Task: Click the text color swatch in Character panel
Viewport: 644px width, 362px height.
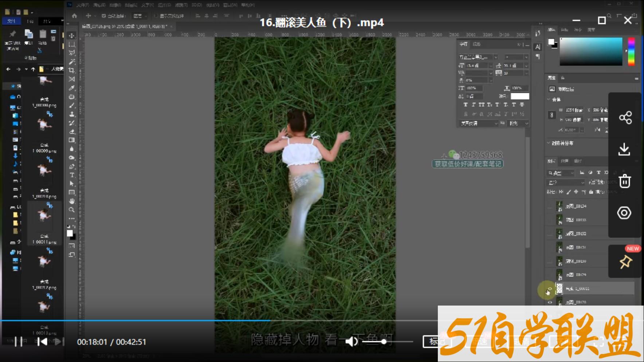Action: point(520,96)
